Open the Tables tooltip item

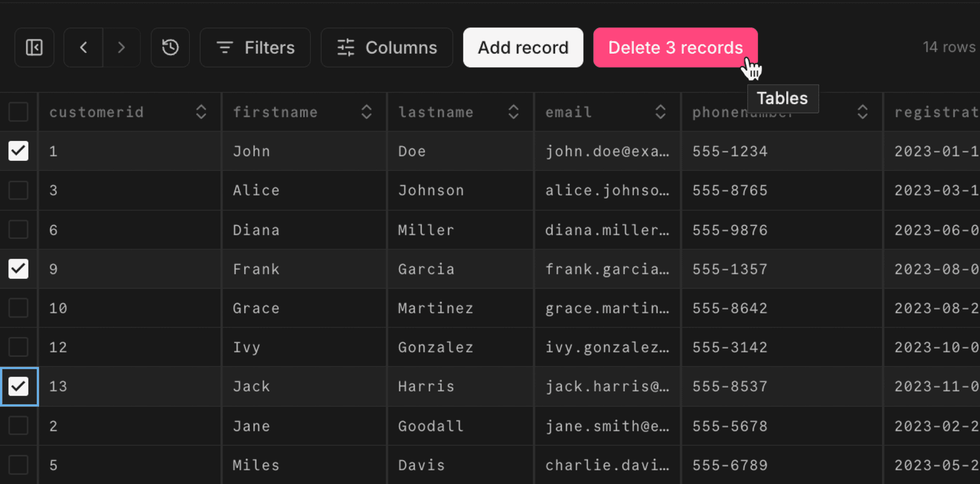point(782,98)
